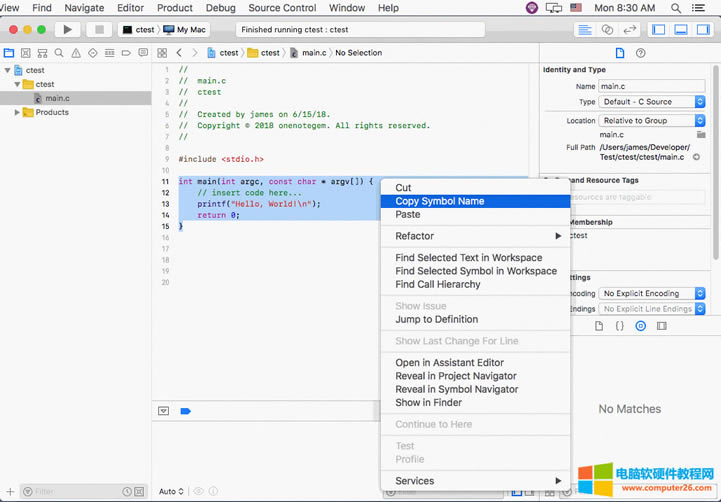This screenshot has width=721, height=502.
Task: Open the Source Control menu
Action: 282,8
